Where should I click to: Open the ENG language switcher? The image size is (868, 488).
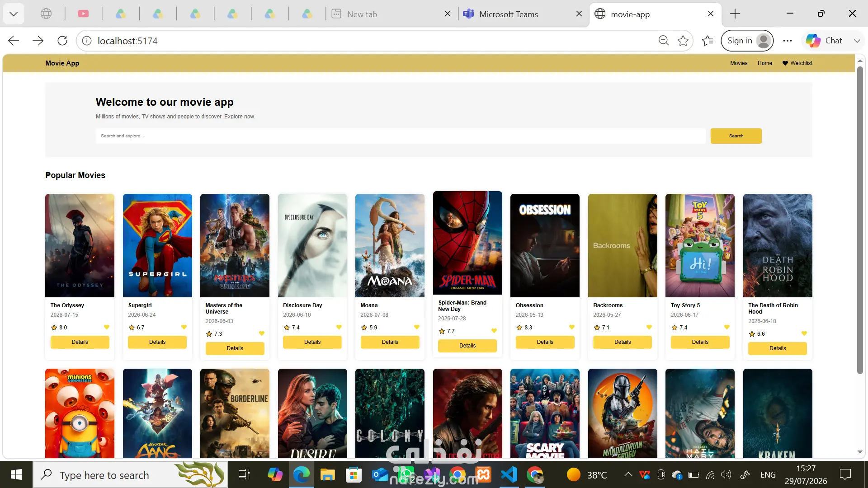[768, 474]
